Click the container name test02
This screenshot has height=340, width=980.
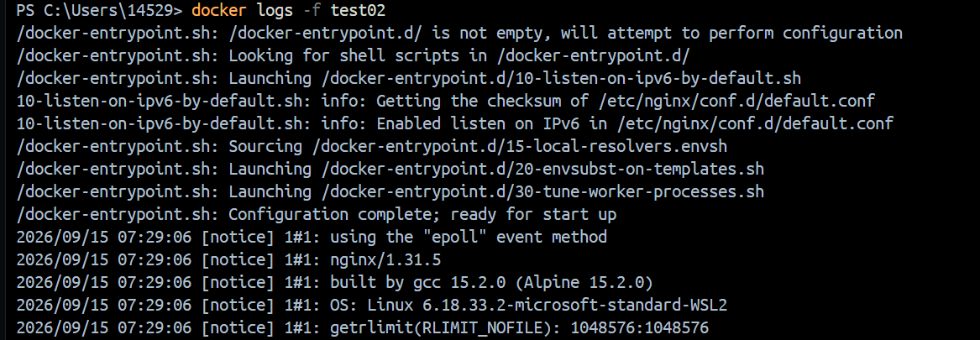pos(358,10)
